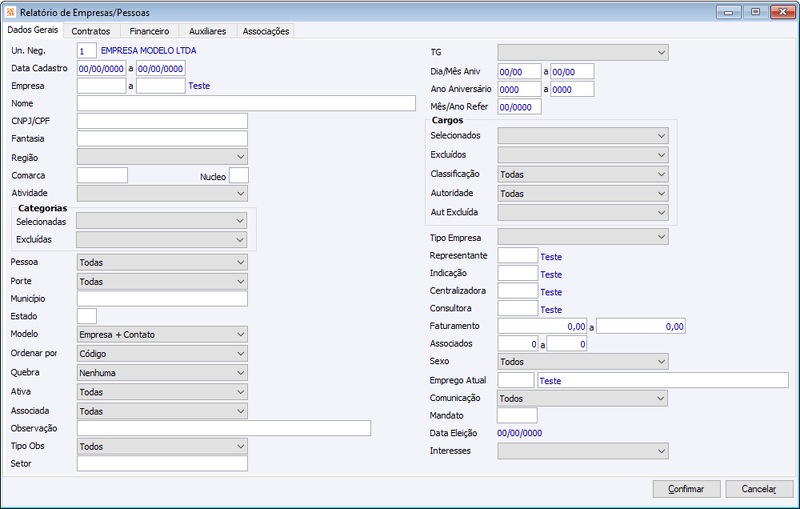Open the Tipo Empresa dropdown

pos(583,237)
